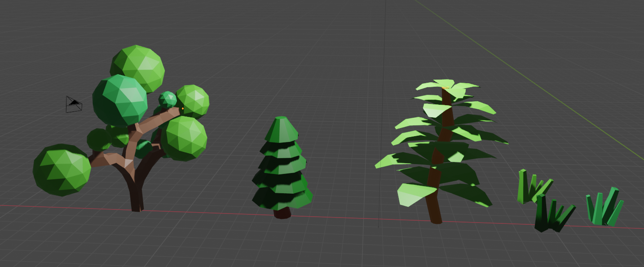
Task: Select the palm tree with light green leaves
Action: [441, 151]
